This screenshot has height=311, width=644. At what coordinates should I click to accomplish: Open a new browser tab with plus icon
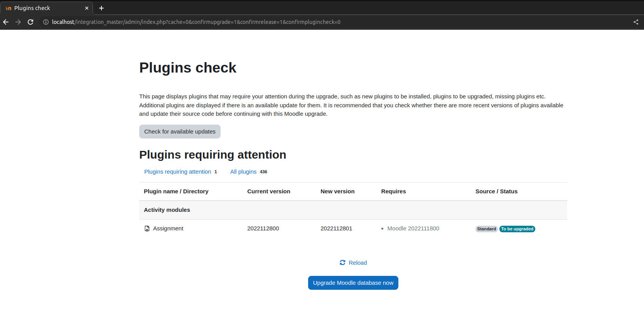[101, 8]
